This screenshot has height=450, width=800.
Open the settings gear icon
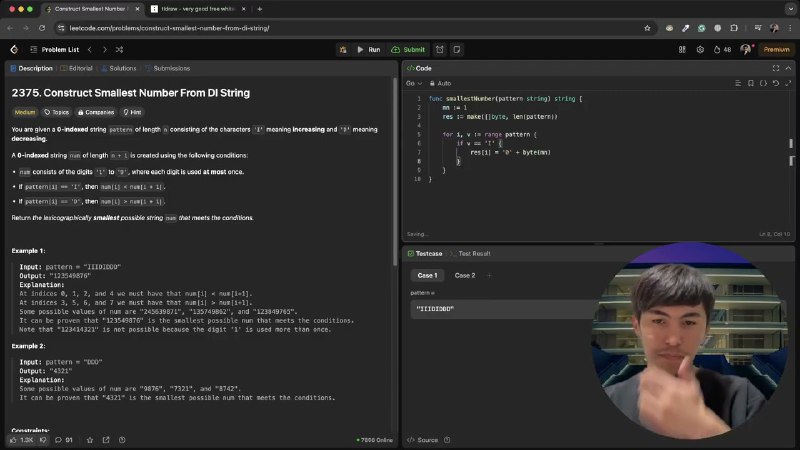(700, 49)
